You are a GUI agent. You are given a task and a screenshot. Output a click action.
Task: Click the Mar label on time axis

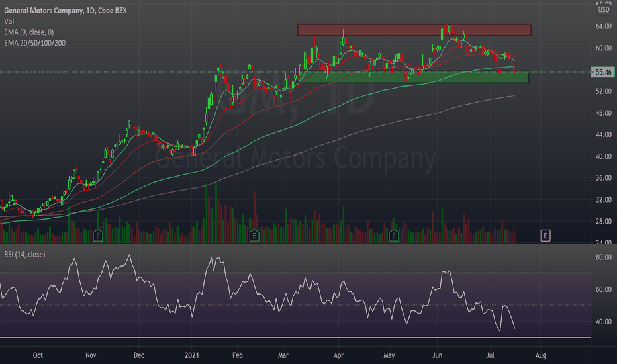283,355
